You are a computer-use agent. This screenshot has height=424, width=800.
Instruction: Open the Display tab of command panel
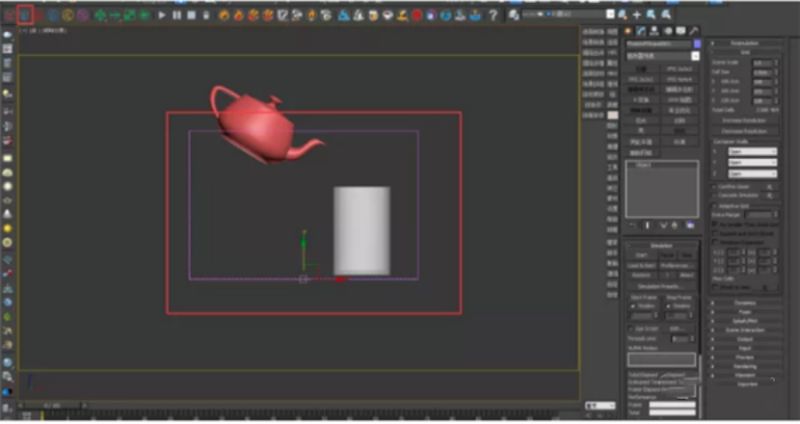[681, 31]
